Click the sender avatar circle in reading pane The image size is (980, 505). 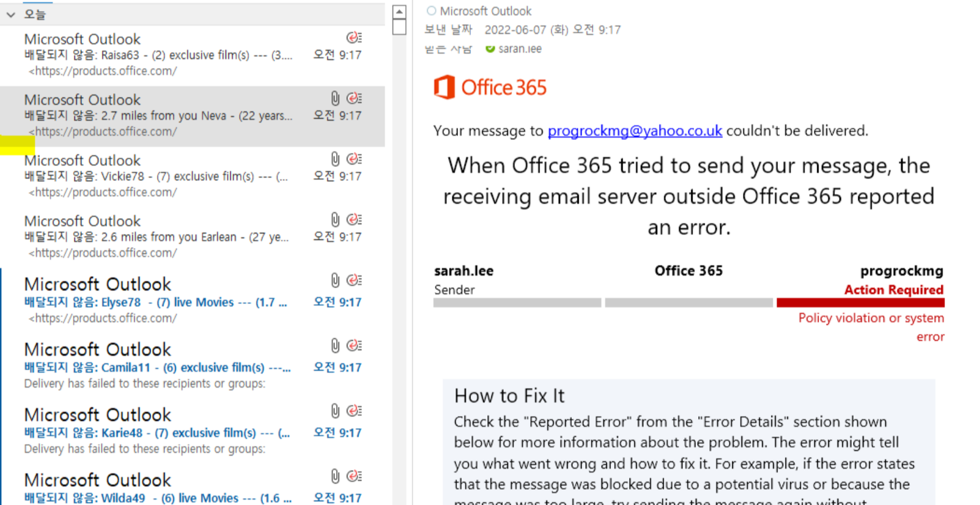click(431, 11)
